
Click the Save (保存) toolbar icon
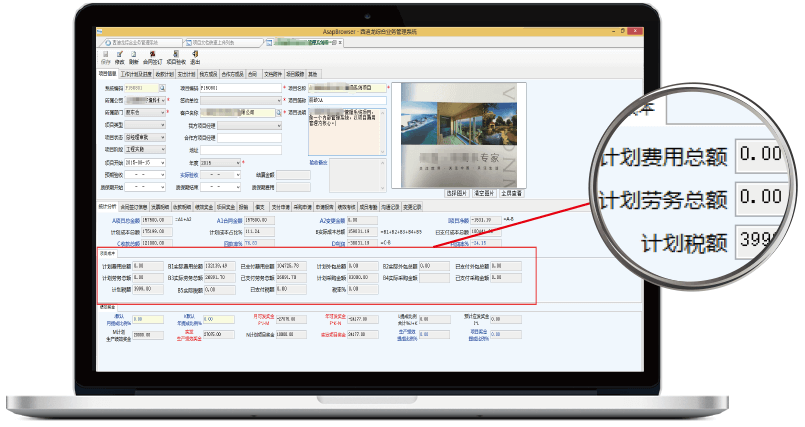(x=105, y=58)
